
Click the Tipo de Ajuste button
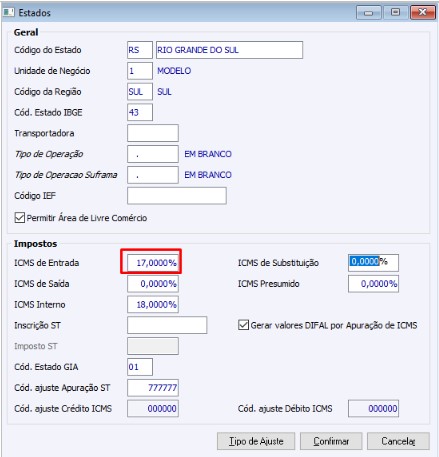[256, 441]
